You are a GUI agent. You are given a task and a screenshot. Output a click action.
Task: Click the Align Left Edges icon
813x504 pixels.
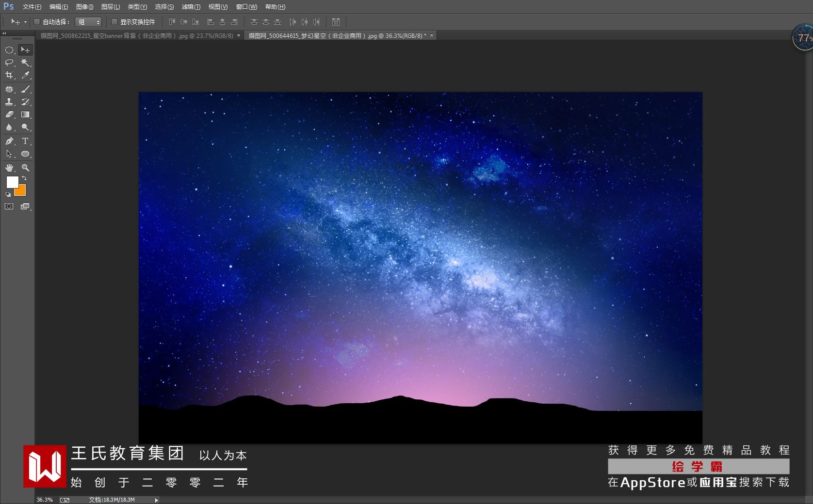click(x=211, y=22)
